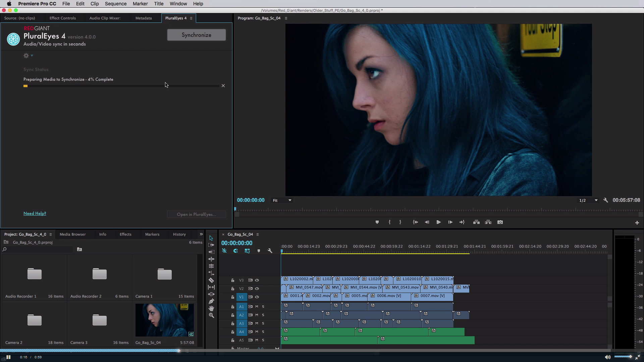Open the 1/2 playback resolution dropdown
Screen dimensions: 644x362
click(x=588, y=200)
